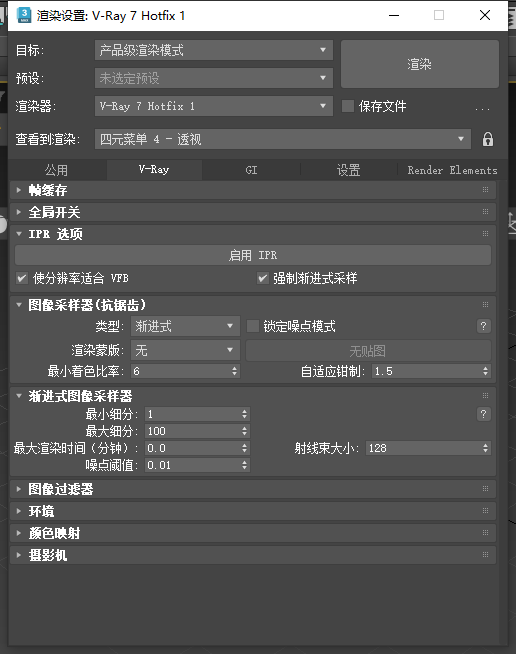Click the 射线束大小 spinner arrows
The width and height of the screenshot is (516, 654).
[x=485, y=448]
